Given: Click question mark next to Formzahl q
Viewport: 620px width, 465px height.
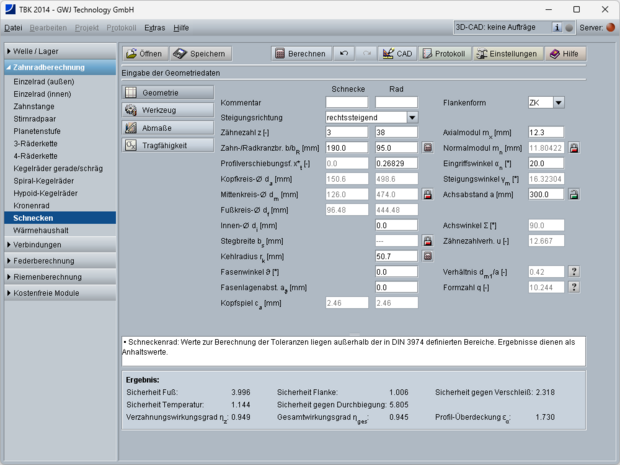Looking at the screenshot, I should 575,286.
